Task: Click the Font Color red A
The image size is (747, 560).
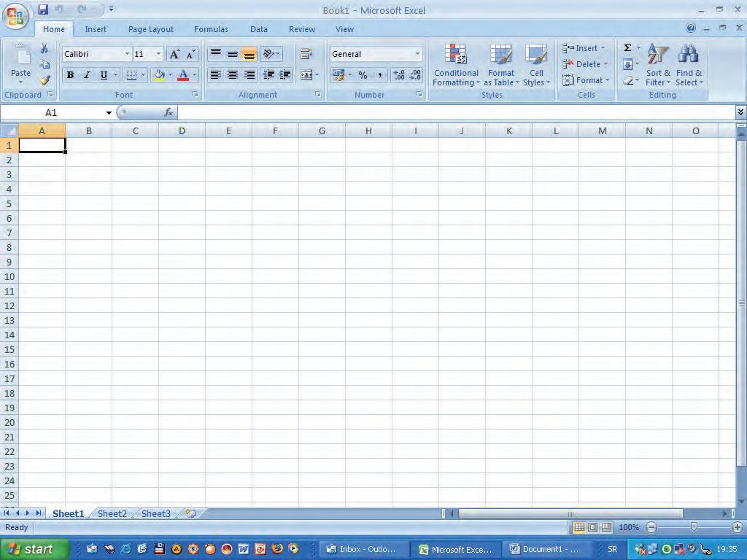Action: pyautogui.click(x=183, y=75)
